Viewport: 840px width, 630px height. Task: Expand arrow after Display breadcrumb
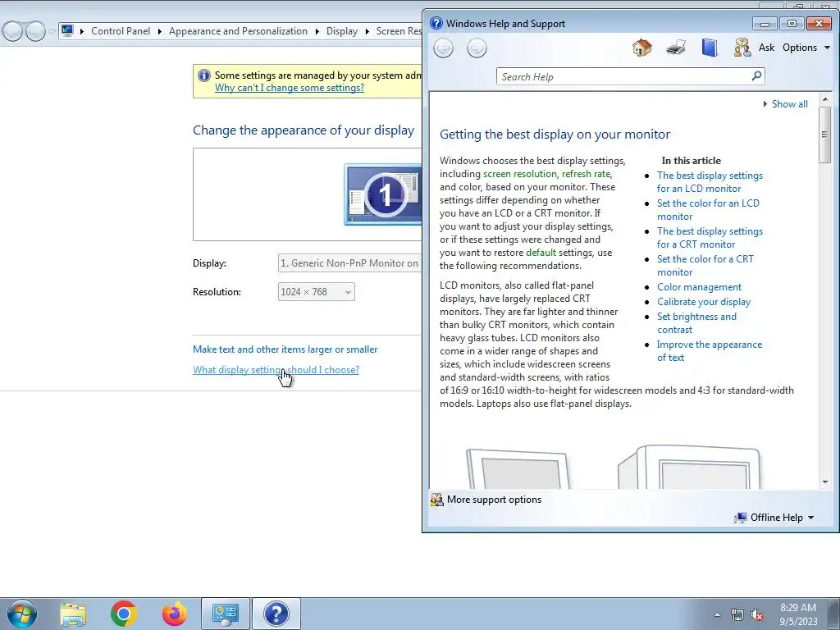(367, 31)
